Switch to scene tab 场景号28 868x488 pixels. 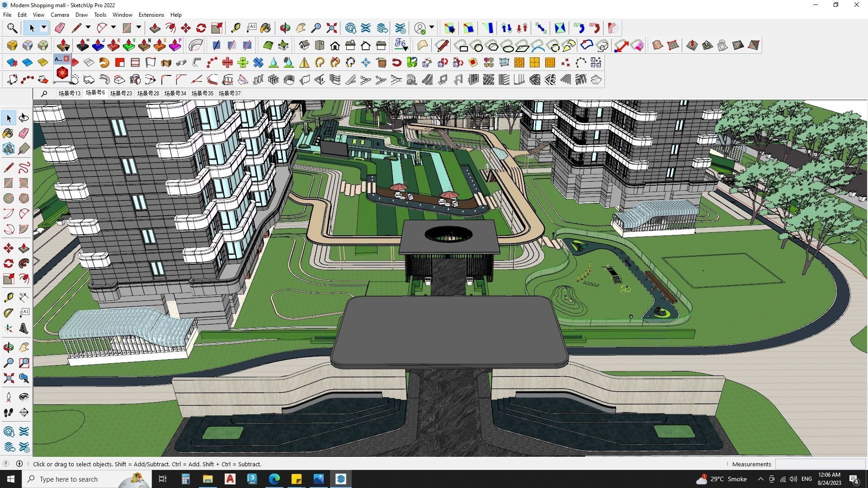tap(148, 93)
